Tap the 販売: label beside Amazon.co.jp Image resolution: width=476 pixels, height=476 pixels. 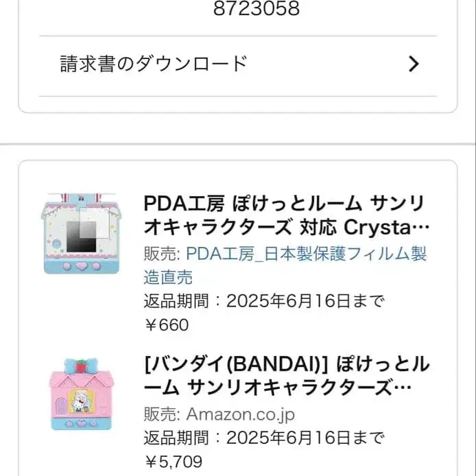tap(163, 414)
